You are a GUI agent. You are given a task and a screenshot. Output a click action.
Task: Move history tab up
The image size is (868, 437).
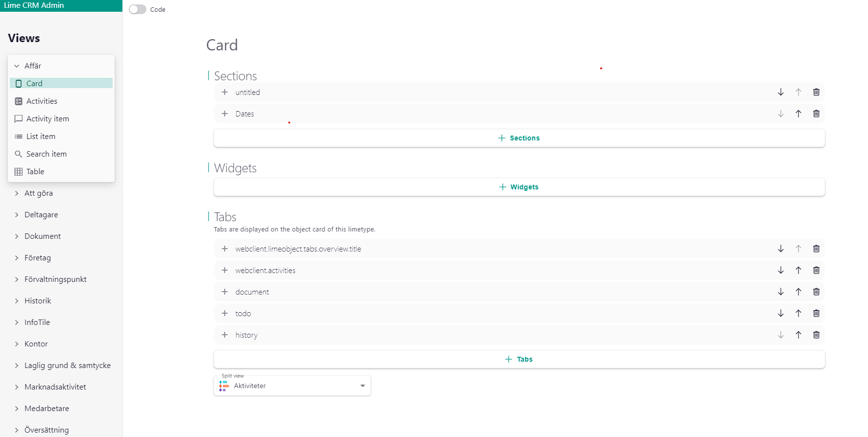click(798, 335)
